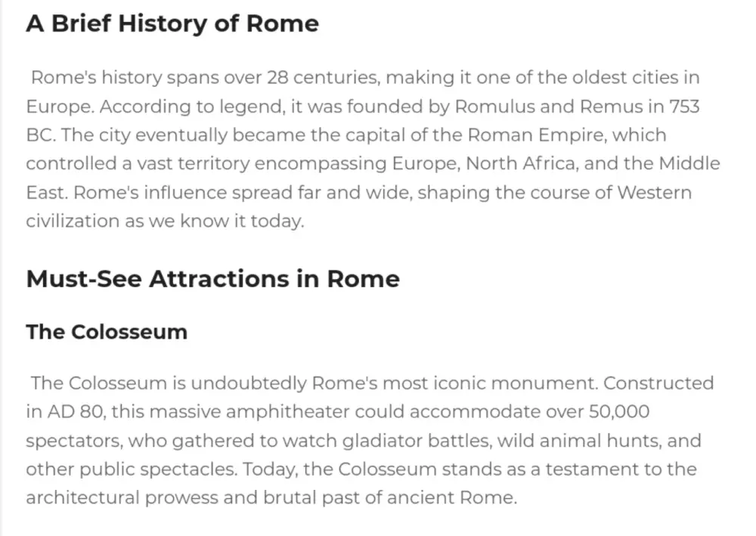The height and width of the screenshot is (536, 756).
Task: Click the founding year "753"
Action: click(x=684, y=107)
